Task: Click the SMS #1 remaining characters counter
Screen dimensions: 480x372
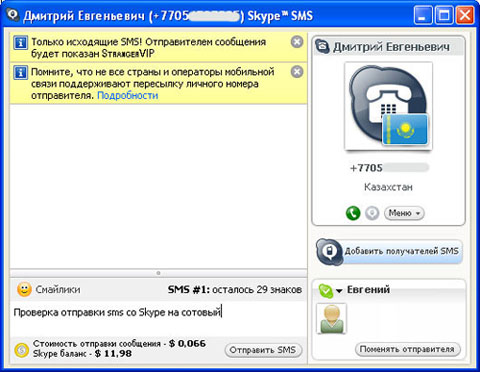Action: coord(235,289)
